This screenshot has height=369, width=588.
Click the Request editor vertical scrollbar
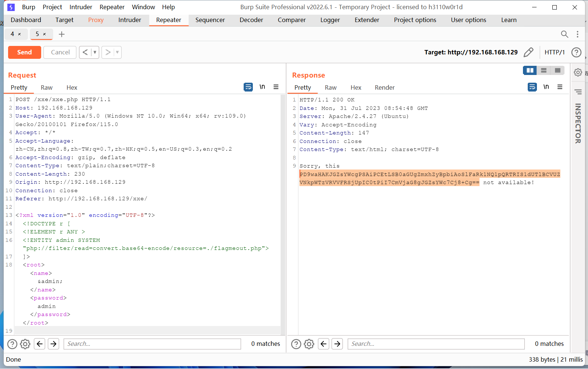(283, 215)
